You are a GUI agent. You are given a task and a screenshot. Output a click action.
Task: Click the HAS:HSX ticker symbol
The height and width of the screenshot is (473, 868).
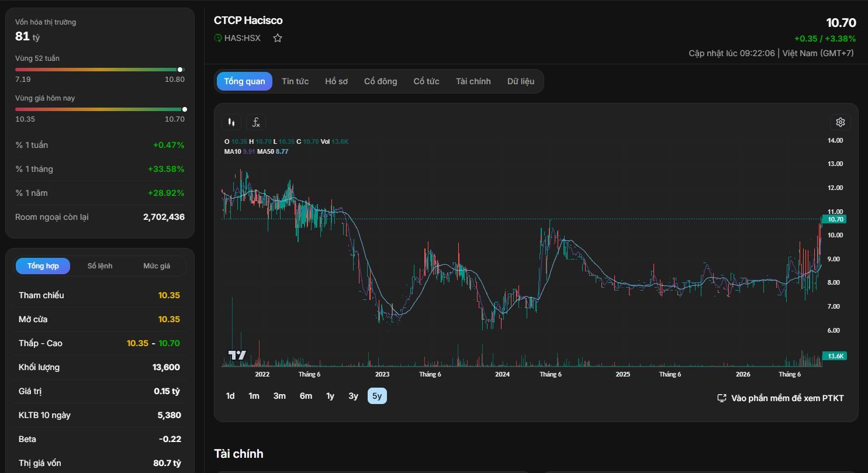243,38
